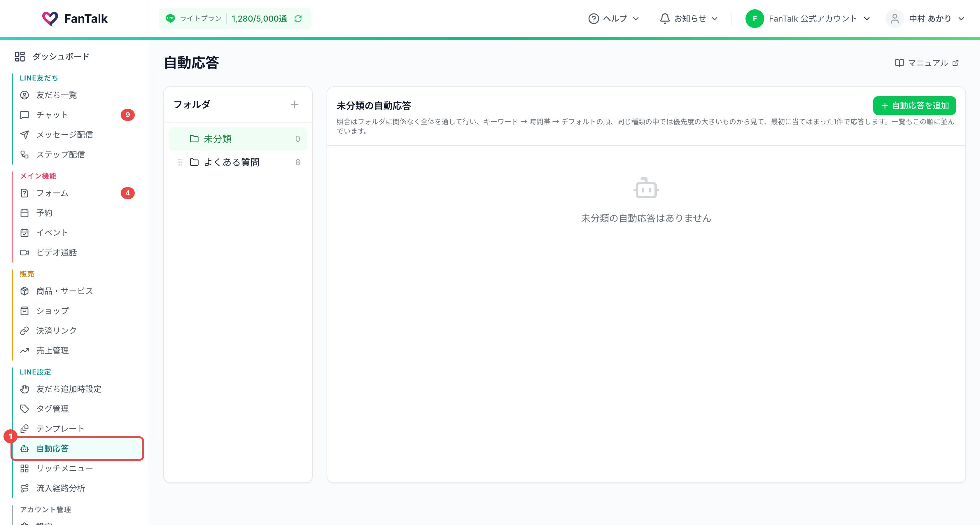Click the 決済リンク chain icon

(x=24, y=330)
